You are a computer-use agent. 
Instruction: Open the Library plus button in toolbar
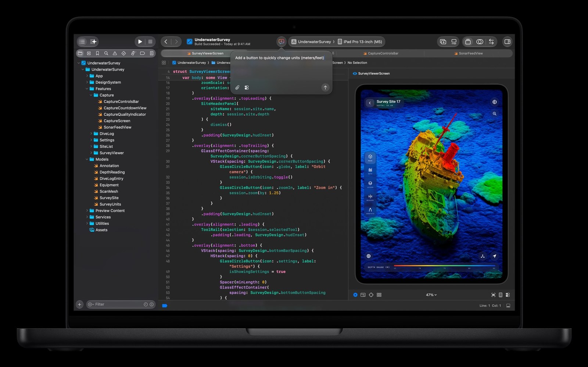pyautogui.click(x=443, y=42)
